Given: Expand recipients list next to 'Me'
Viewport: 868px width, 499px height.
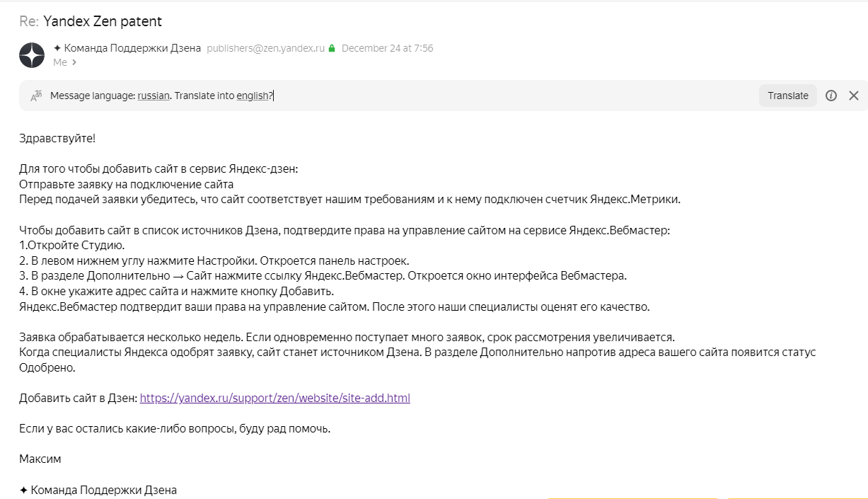Looking at the screenshot, I should [x=74, y=62].
